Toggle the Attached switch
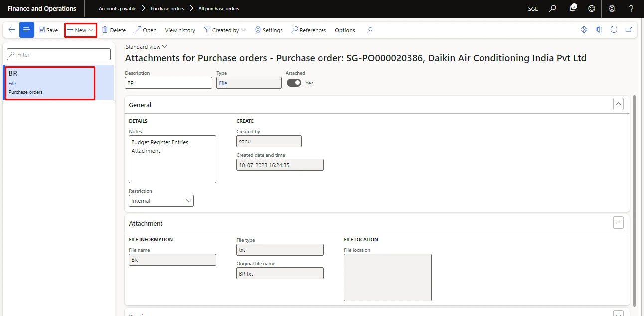 point(294,83)
